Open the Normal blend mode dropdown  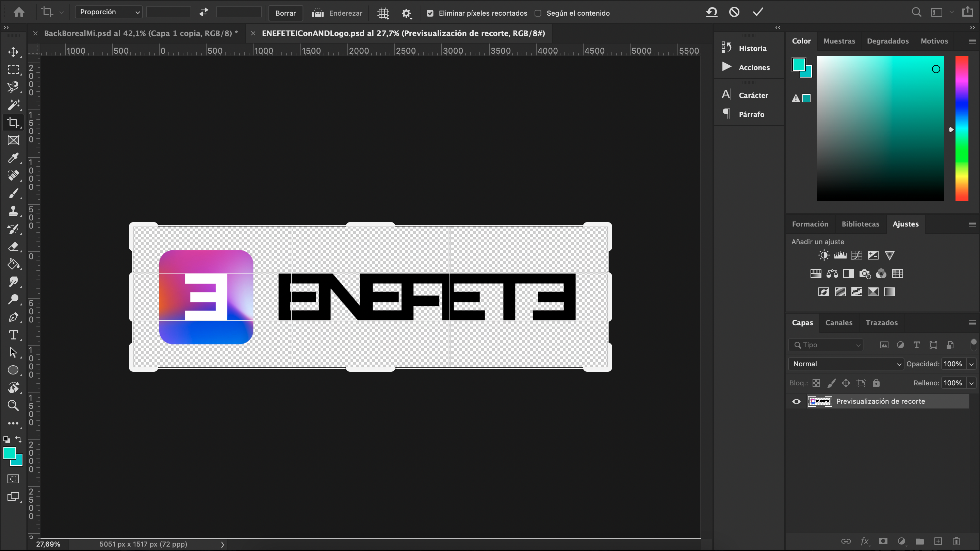(845, 364)
